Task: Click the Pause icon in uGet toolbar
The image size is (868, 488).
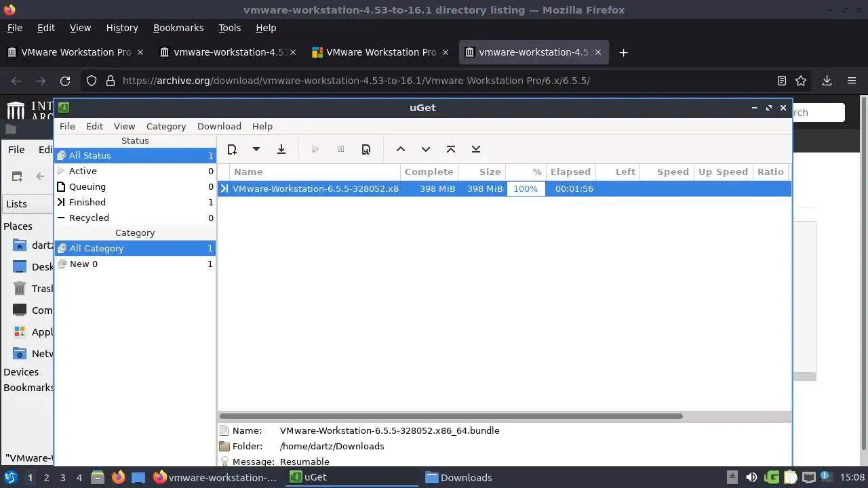Action: click(x=340, y=149)
